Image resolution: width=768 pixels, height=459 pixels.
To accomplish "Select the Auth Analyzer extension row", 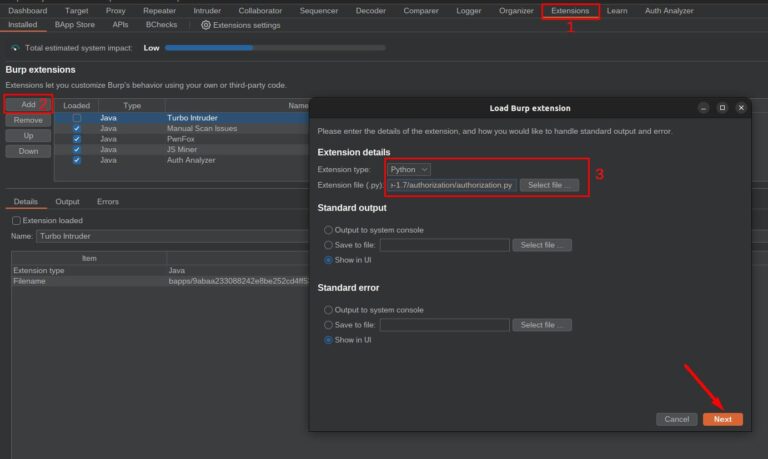I will point(182,160).
